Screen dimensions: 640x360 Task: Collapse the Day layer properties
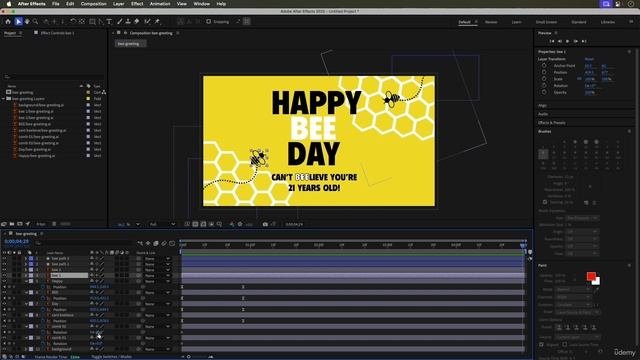[x=26, y=304]
